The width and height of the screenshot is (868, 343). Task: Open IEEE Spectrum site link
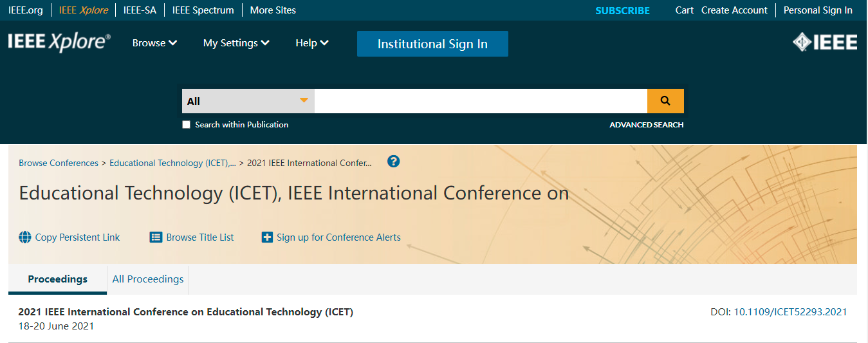(203, 10)
